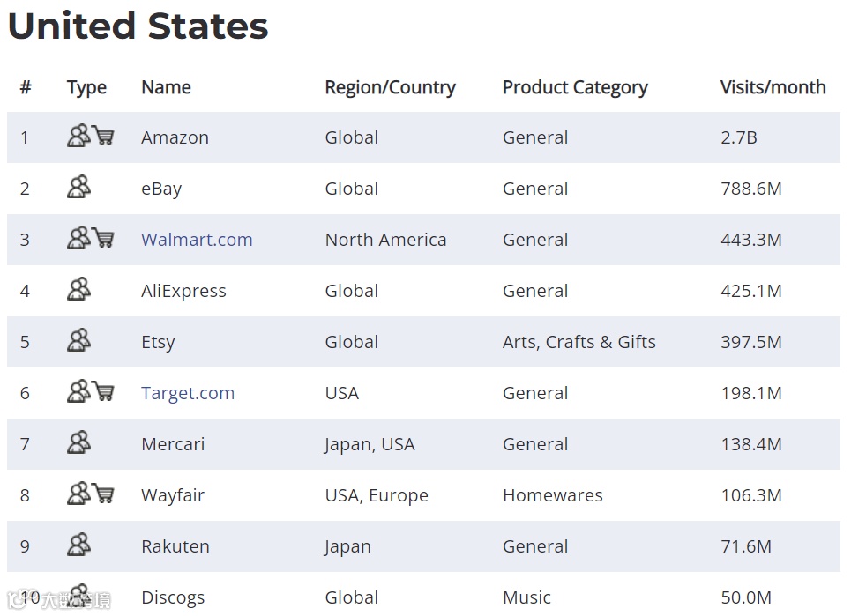Click the Name column header

(x=166, y=87)
